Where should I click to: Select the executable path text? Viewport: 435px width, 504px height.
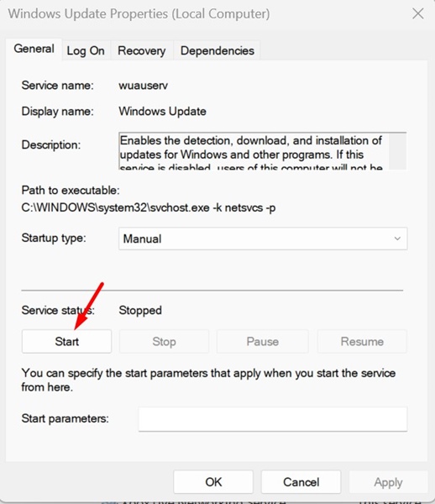click(x=149, y=207)
